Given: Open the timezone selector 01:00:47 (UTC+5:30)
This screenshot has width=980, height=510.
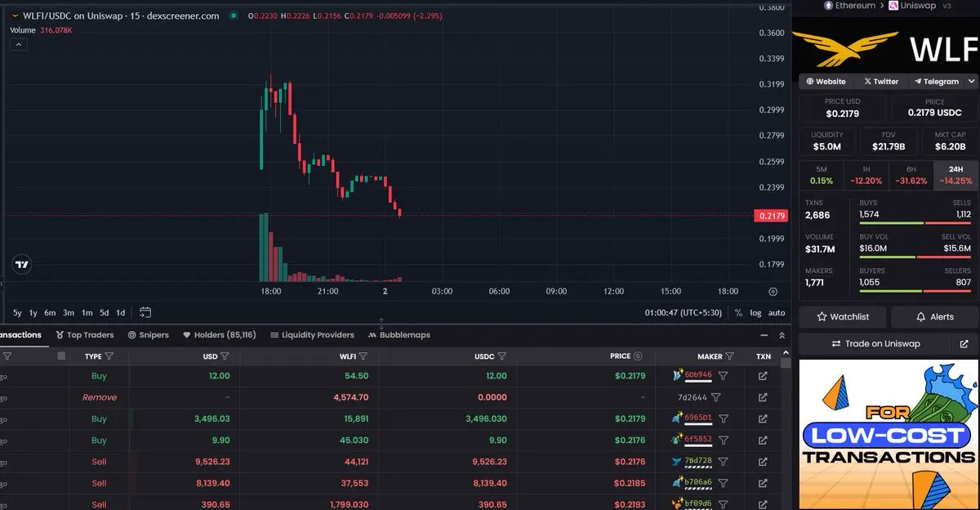Looking at the screenshot, I should coord(685,312).
